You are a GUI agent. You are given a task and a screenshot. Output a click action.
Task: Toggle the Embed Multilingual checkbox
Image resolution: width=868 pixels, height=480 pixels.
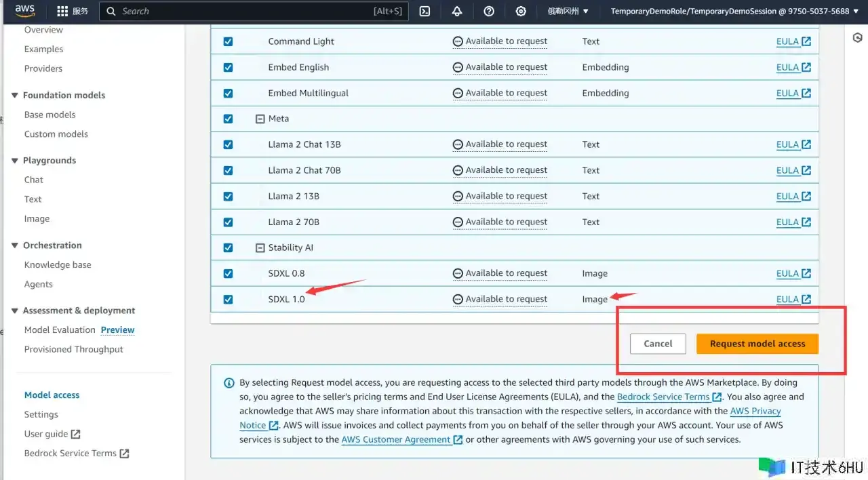point(228,93)
